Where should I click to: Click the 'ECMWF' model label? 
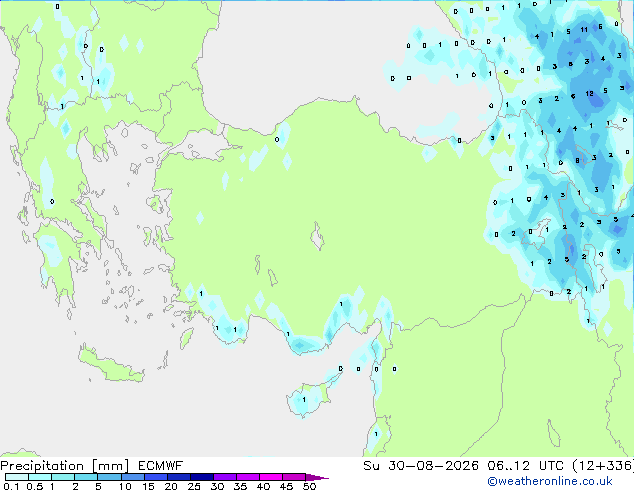(161, 466)
